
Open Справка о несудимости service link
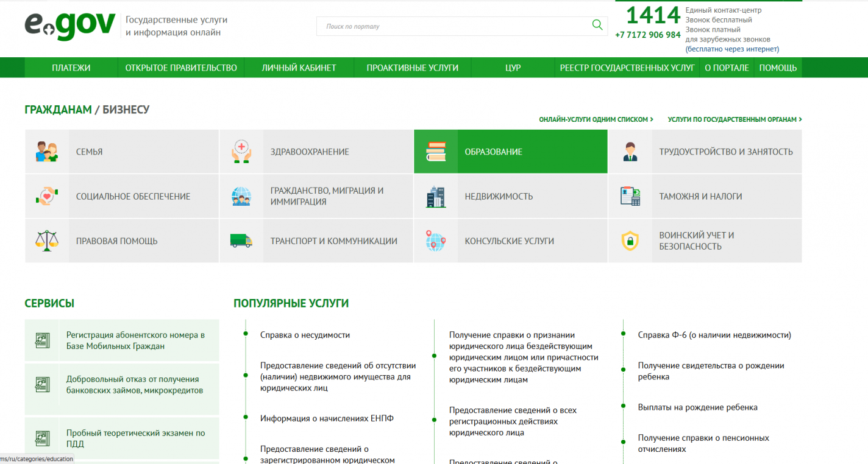pyautogui.click(x=305, y=335)
